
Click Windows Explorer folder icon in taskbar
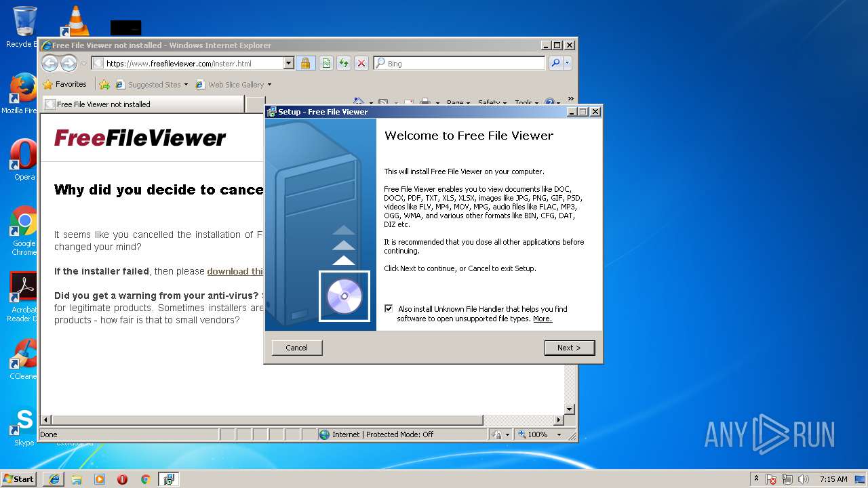(77, 479)
